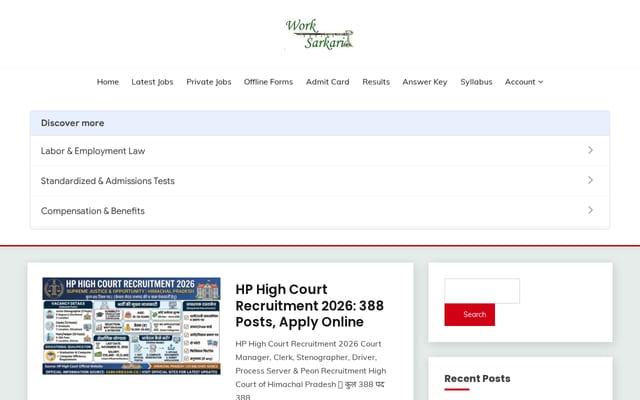Click chevron beside Standardized & Admissions Tests
Viewport: 640px width, 400px height.
pyautogui.click(x=590, y=180)
